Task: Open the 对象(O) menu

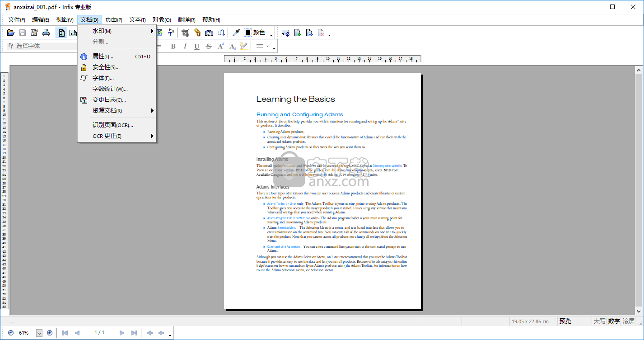Action: point(162,19)
